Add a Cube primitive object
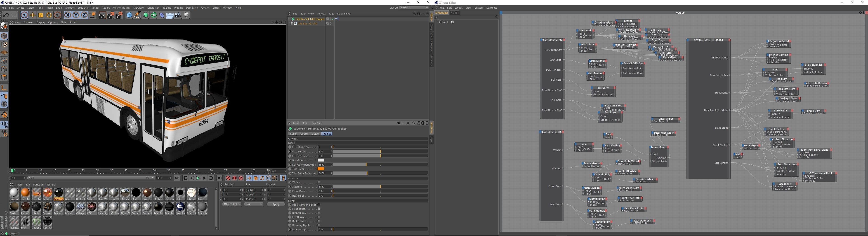The width and height of the screenshot is (868, 236). coord(129,15)
